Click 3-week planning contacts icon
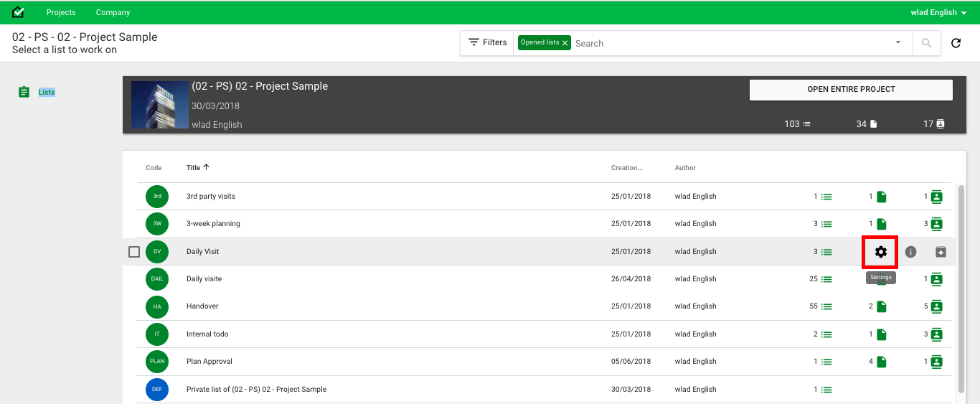 click(936, 224)
